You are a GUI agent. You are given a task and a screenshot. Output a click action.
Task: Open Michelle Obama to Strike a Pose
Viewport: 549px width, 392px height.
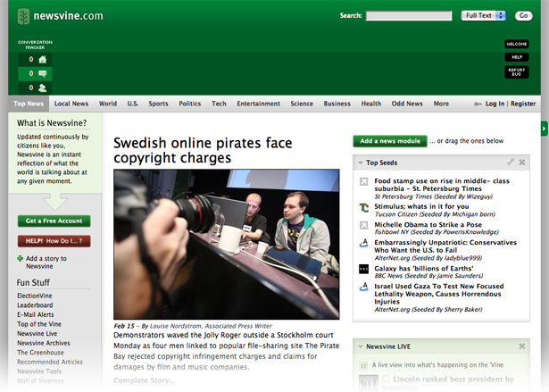[x=428, y=224]
